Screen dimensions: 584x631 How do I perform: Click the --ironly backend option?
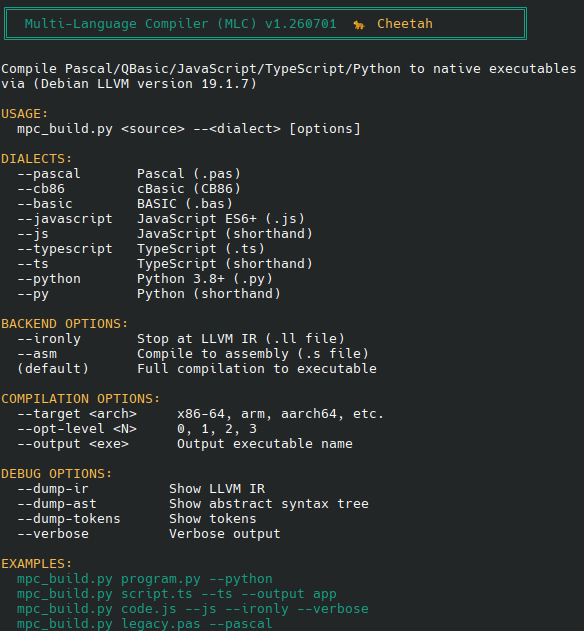coord(49,339)
